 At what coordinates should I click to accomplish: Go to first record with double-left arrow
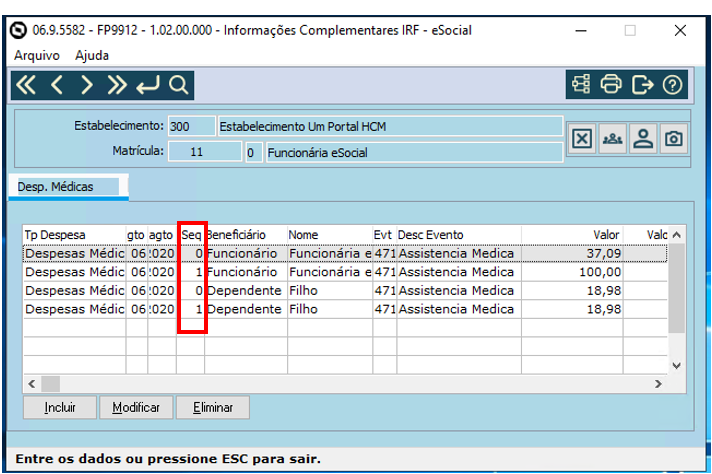[x=26, y=85]
